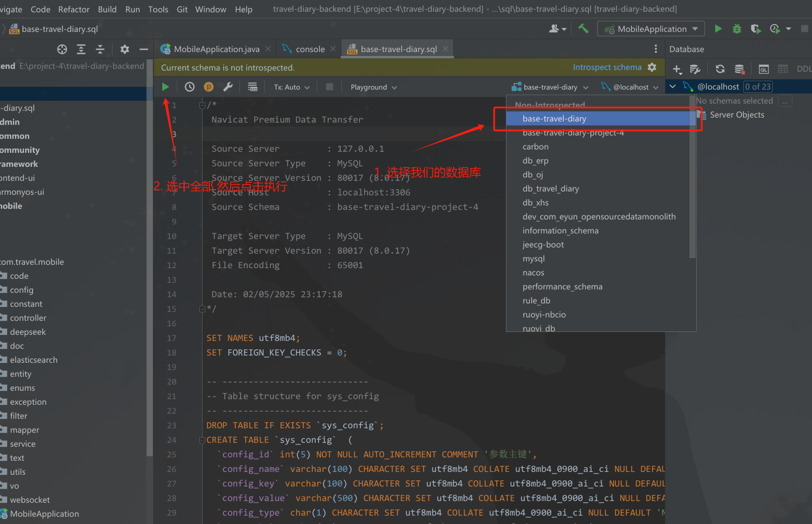812x524 pixels.
Task: Jump to query console QL icon
Action: (764, 69)
